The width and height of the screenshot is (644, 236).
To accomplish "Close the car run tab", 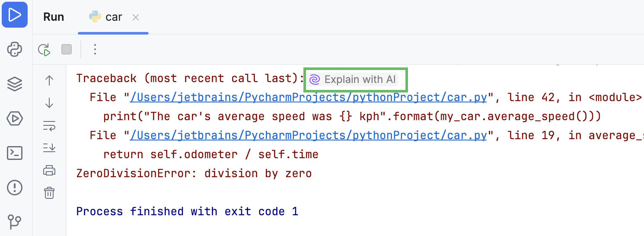I will tap(136, 17).
